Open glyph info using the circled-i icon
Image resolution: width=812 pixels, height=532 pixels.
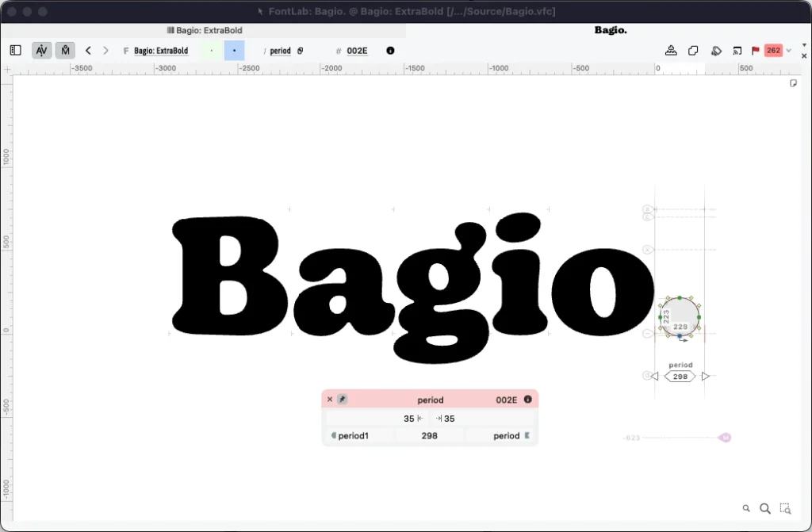pos(389,51)
